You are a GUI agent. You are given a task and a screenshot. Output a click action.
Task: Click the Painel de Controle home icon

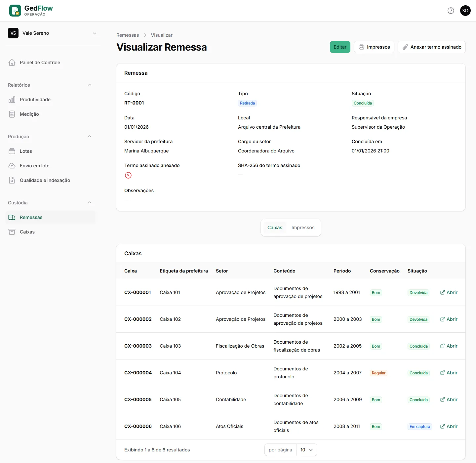[12, 63]
